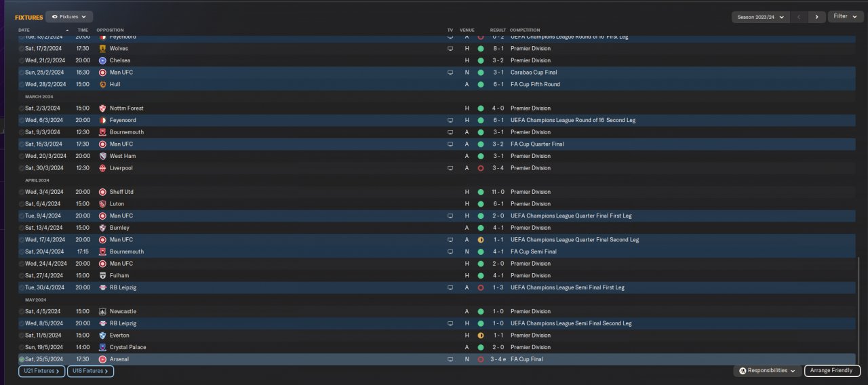Click the Chelsea club badge icon
The image size is (868, 385).
pos(103,60)
